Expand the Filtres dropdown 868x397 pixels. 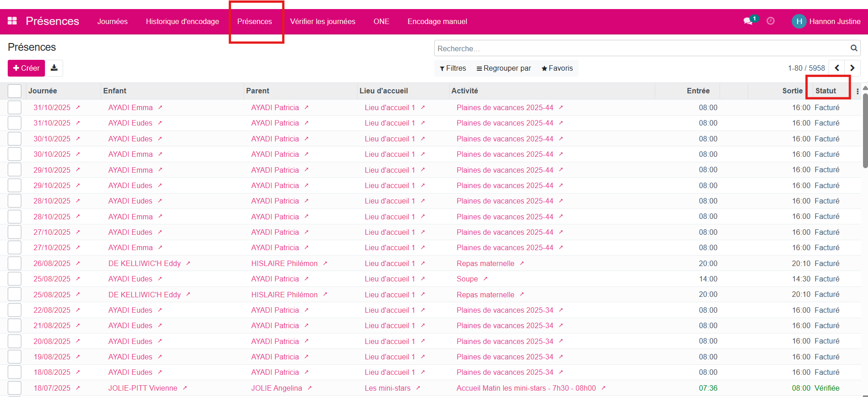pos(453,68)
